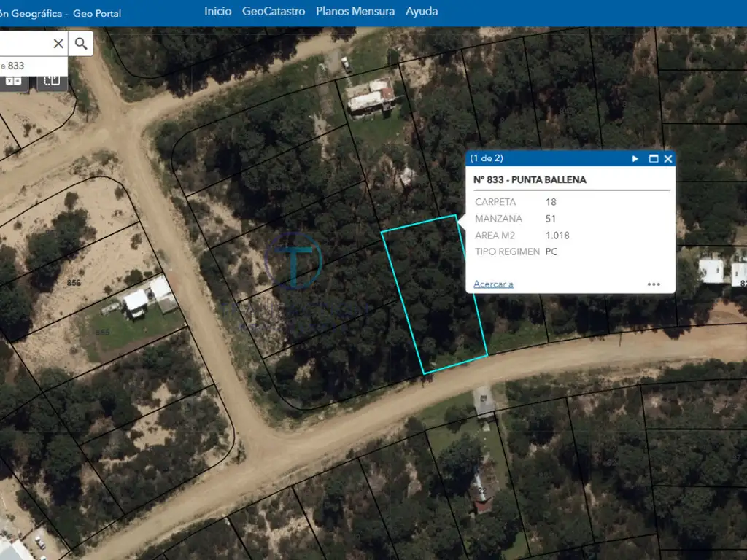The image size is (747, 560).
Task: Open popup more-options ellipsis menu
Action: tap(654, 284)
